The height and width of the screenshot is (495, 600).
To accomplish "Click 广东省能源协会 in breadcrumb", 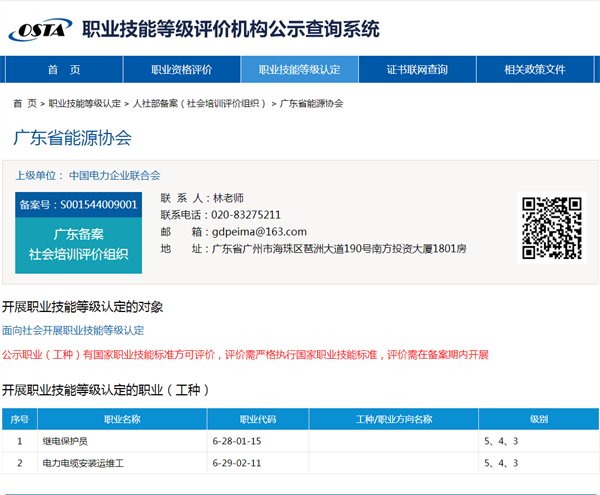I will click(x=312, y=104).
